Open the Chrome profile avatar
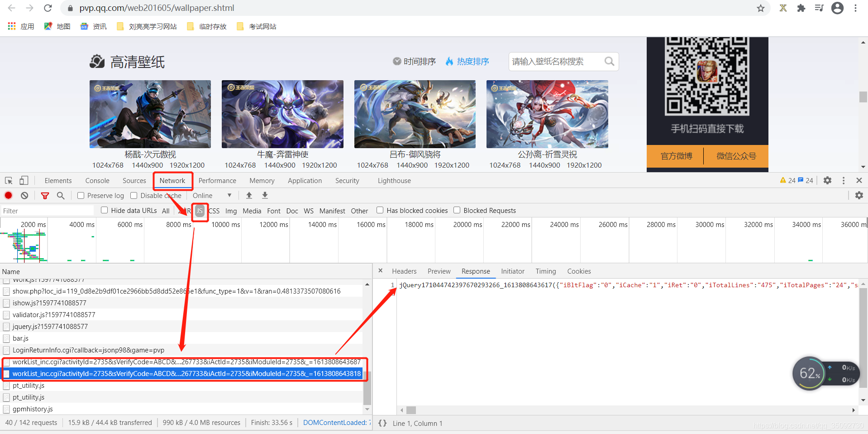Viewport: 868px width, 434px height. tap(837, 8)
